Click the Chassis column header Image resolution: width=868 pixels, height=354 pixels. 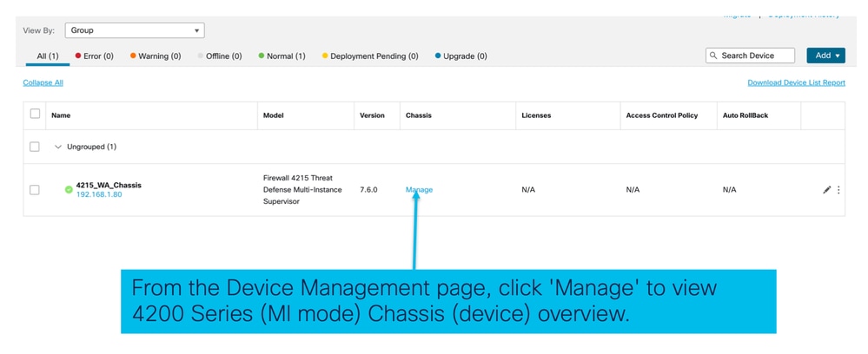click(419, 115)
